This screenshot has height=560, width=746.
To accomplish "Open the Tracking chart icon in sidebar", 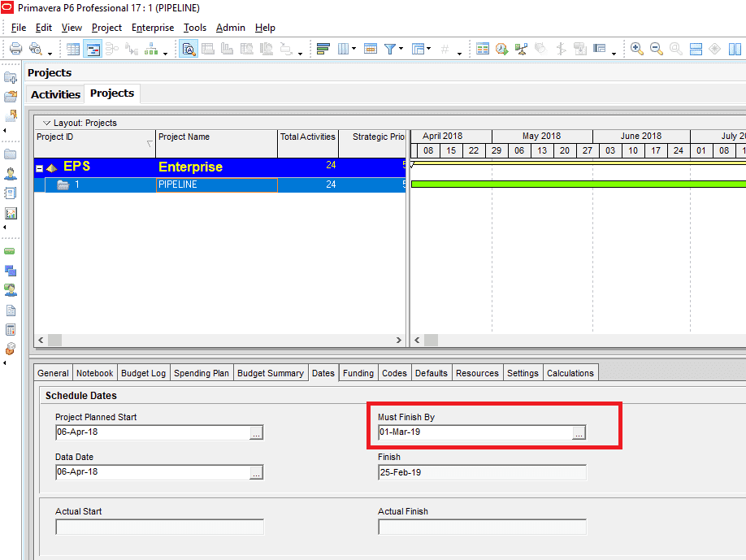I will pyautogui.click(x=11, y=213).
